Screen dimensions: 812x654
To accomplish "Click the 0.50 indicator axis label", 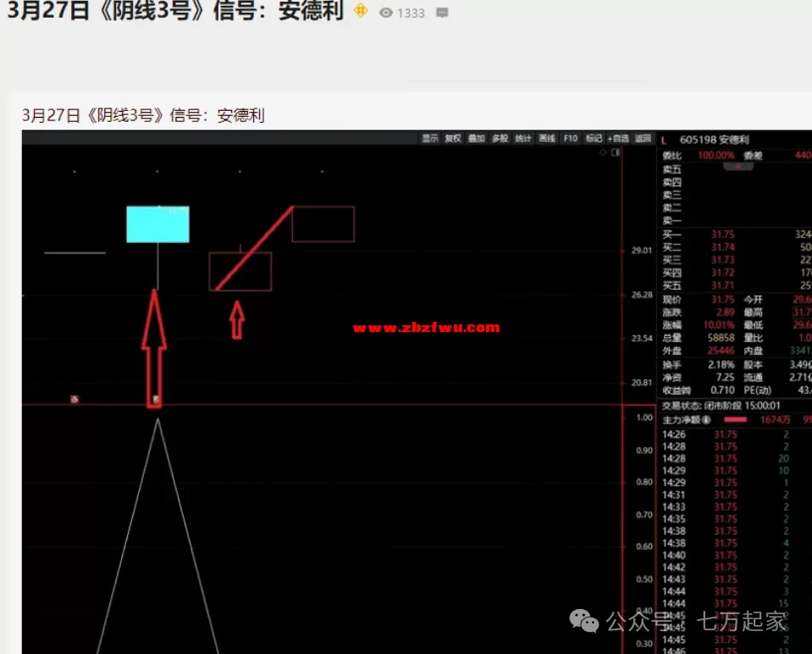I will (644, 579).
